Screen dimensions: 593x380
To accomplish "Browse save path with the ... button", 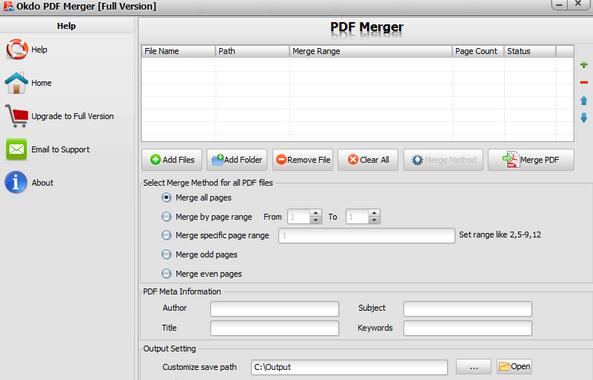I will pyautogui.click(x=473, y=367).
